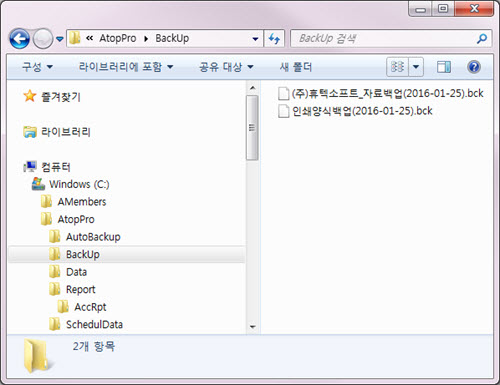
Task: Select 즐겨찾기 in the navigation pane
Action: (60, 97)
